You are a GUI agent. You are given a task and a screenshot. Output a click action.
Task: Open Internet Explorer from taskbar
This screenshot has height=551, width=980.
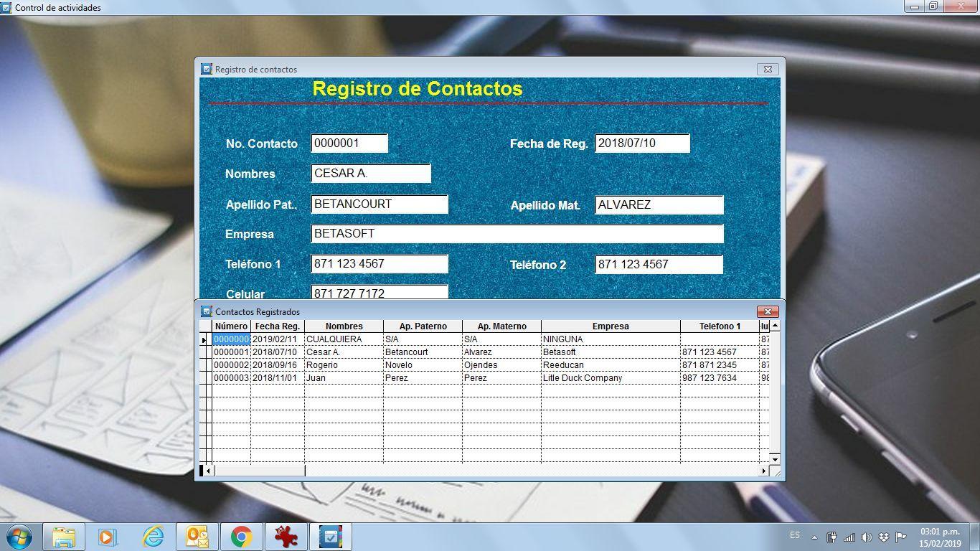[x=153, y=537]
